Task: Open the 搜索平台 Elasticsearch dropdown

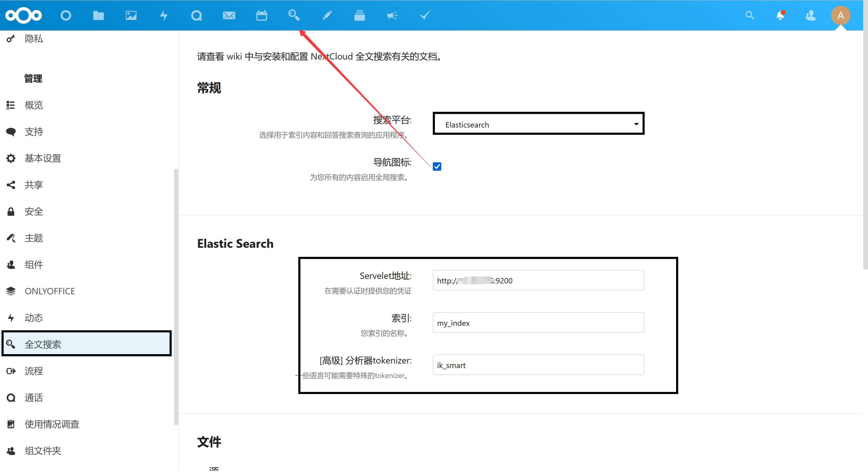Action: click(x=538, y=124)
